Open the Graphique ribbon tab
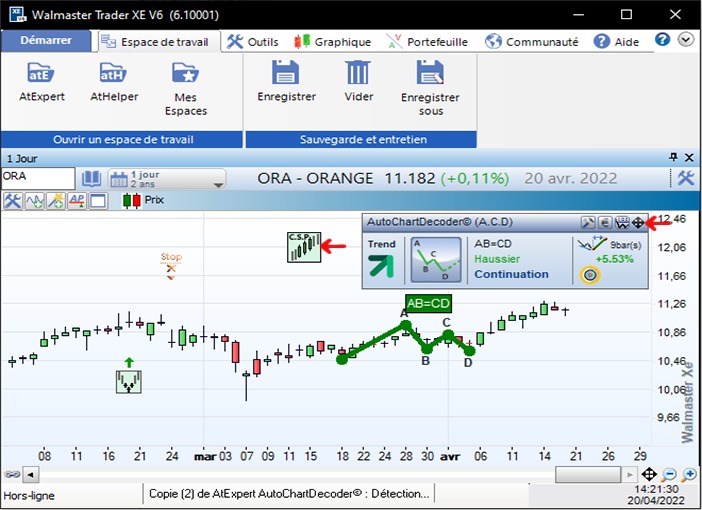Screen dimensions: 702x510 (x=332, y=42)
